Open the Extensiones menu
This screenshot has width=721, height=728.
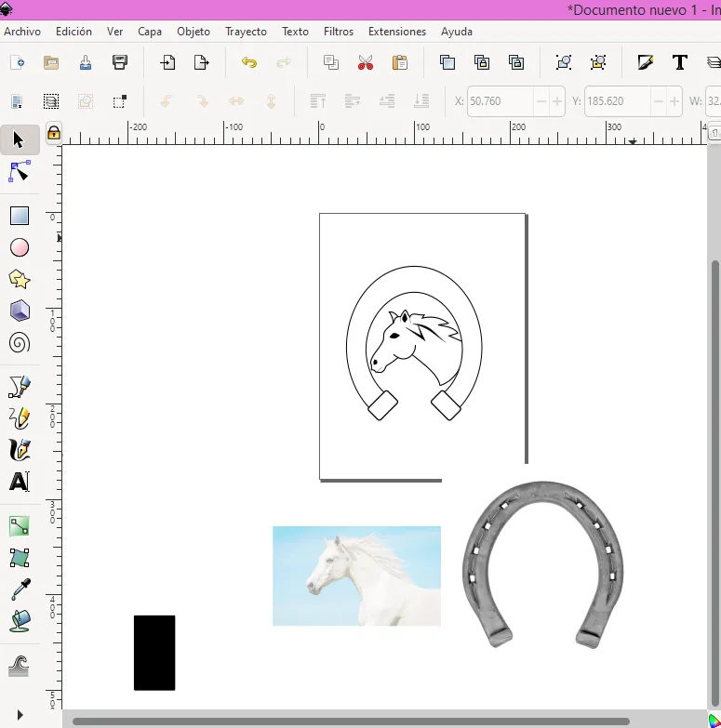tap(396, 32)
